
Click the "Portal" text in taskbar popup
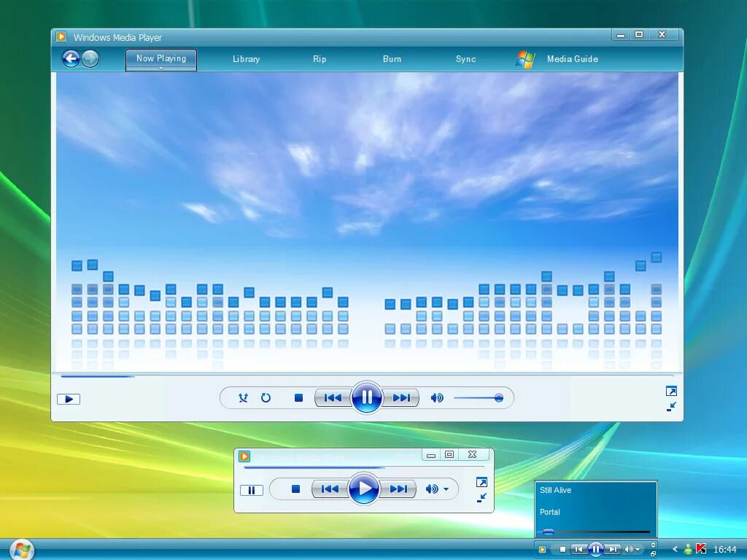tap(550, 512)
